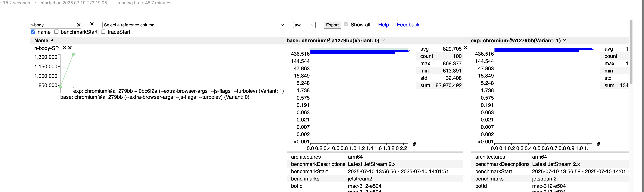Toggle the Show all checkbox
This screenshot has height=192, width=644.
click(x=346, y=24)
